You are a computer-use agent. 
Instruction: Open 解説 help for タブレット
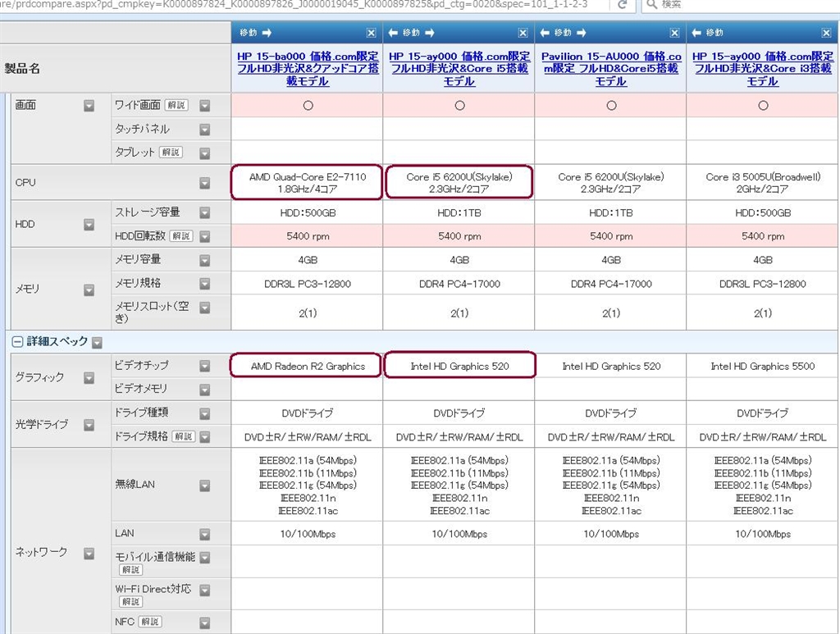pos(171,152)
